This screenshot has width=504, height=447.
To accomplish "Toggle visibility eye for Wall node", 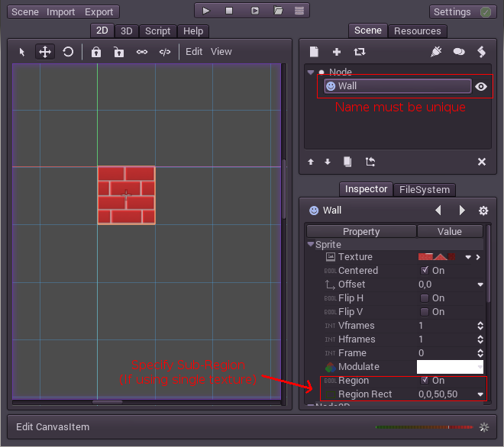I will click(481, 86).
